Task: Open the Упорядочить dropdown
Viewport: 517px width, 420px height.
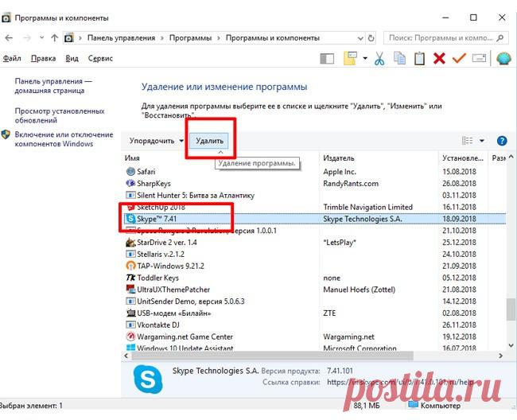Action: point(156,141)
